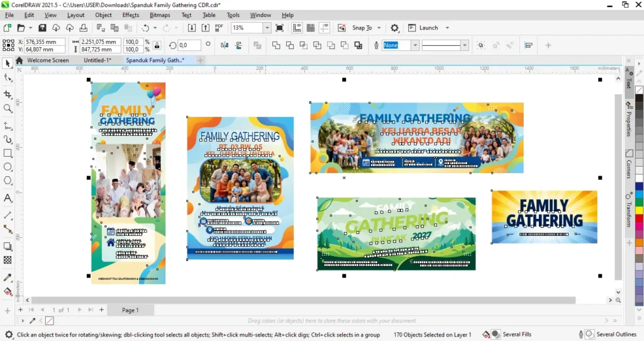Pick the blue swatch in color palette

tap(639, 186)
